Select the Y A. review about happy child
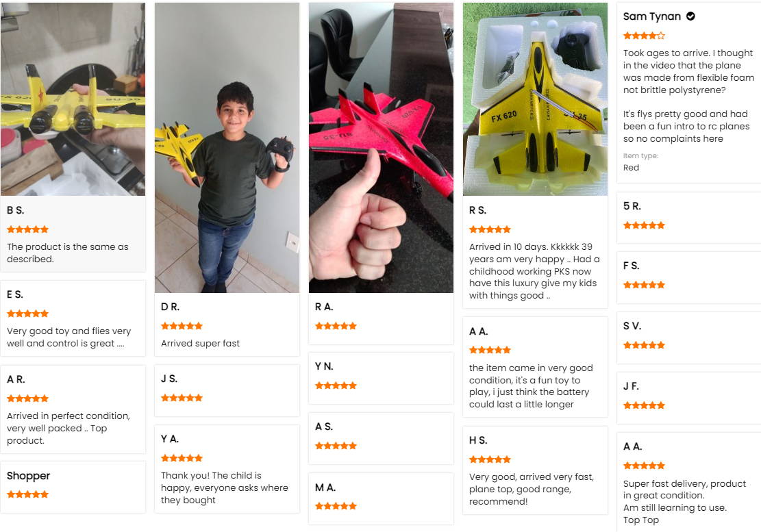This screenshot has width=761, height=532. (x=227, y=469)
